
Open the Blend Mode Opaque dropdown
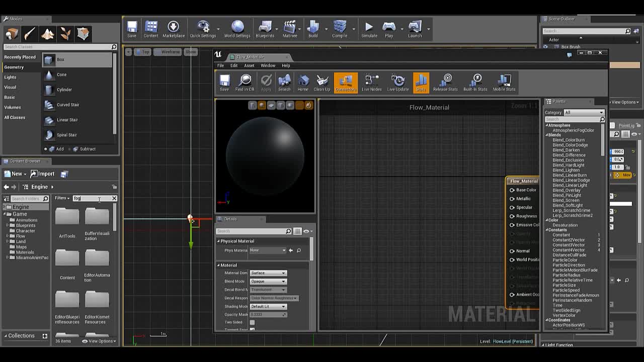[x=268, y=281]
